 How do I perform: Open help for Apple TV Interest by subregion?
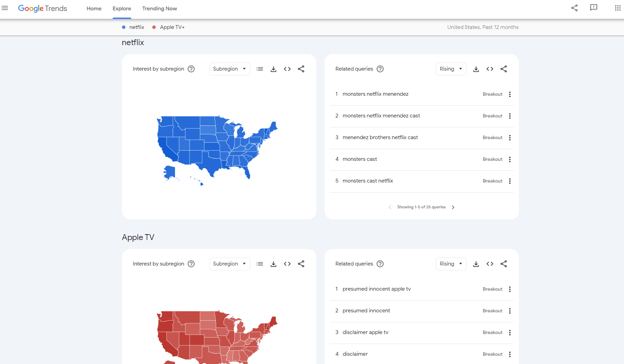pyautogui.click(x=191, y=264)
